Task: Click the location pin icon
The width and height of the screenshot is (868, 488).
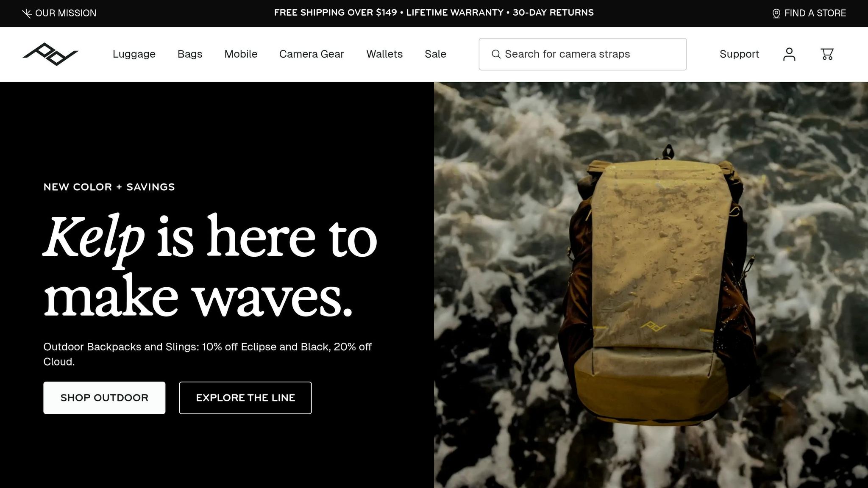Action: (776, 14)
